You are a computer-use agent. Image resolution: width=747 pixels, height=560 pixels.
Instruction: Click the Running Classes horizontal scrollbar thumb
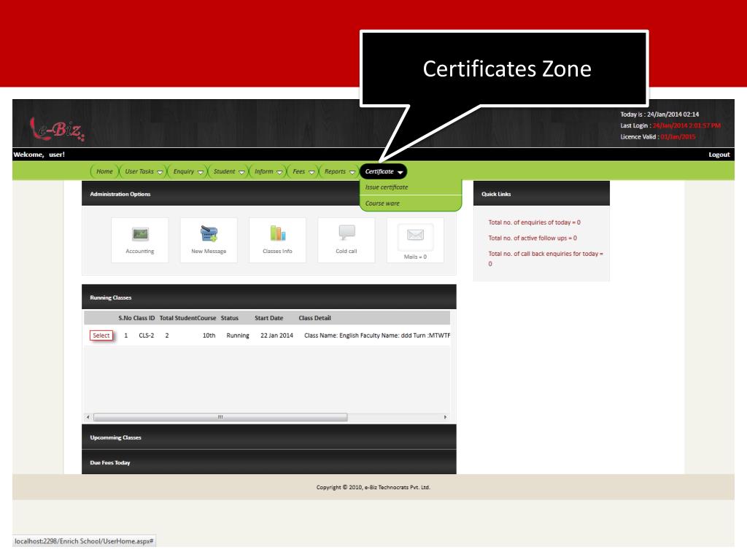pyautogui.click(x=220, y=417)
